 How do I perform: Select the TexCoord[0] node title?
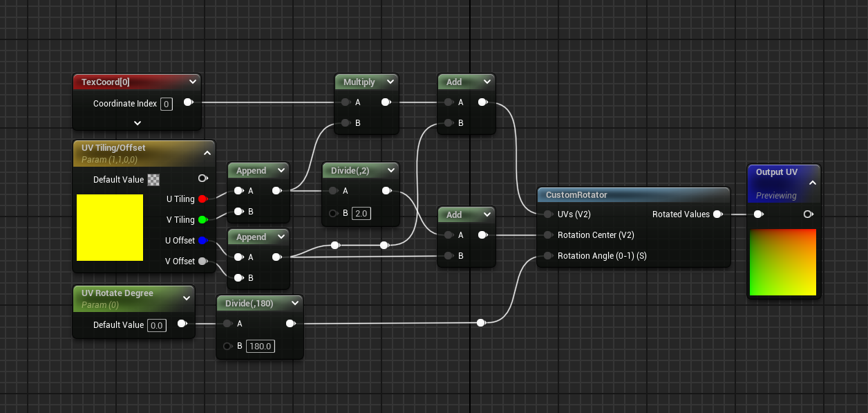coord(106,82)
